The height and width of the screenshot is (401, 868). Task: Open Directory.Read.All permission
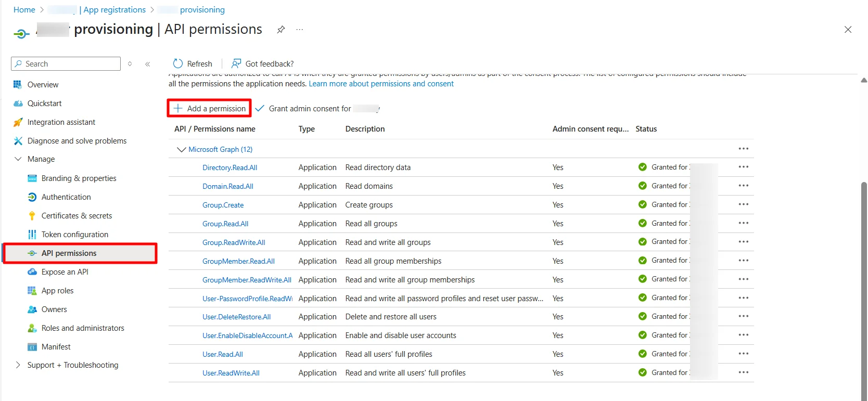(229, 167)
